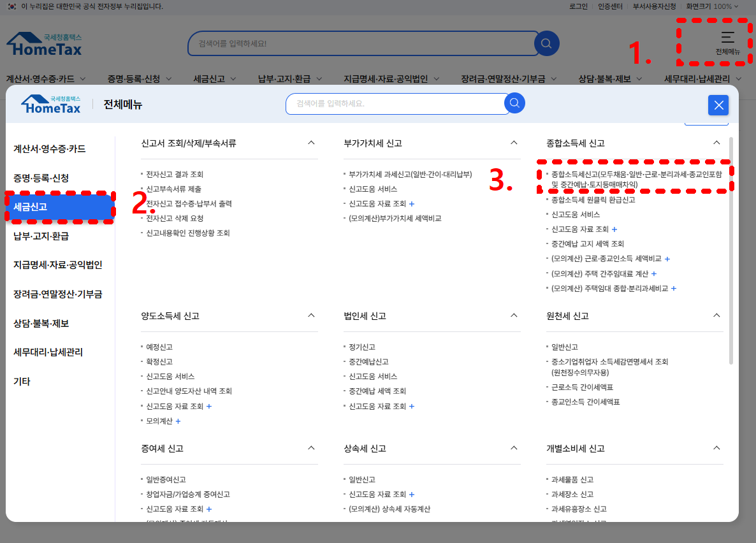The image size is (756, 543).
Task: Collapse the 개별소비세 신고 section
Action: coord(716,448)
